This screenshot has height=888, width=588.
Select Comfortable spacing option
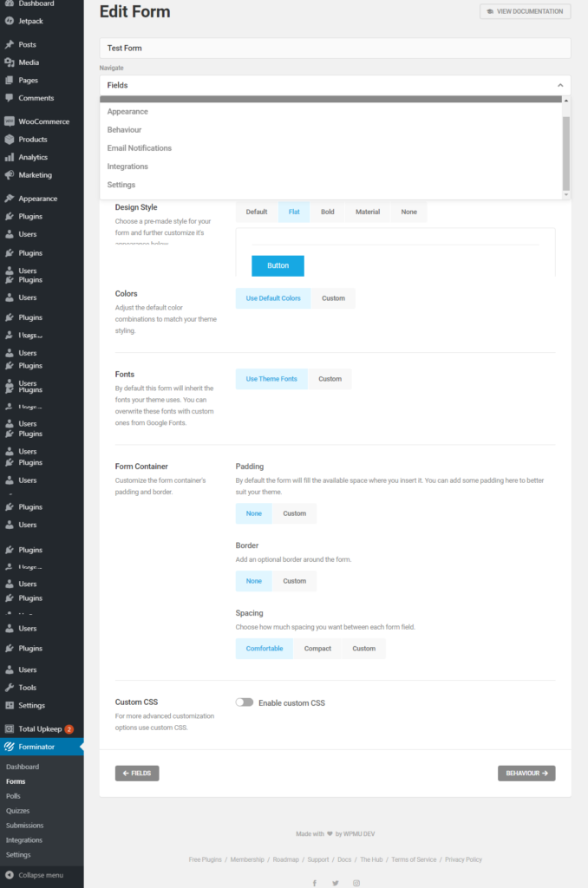(264, 649)
